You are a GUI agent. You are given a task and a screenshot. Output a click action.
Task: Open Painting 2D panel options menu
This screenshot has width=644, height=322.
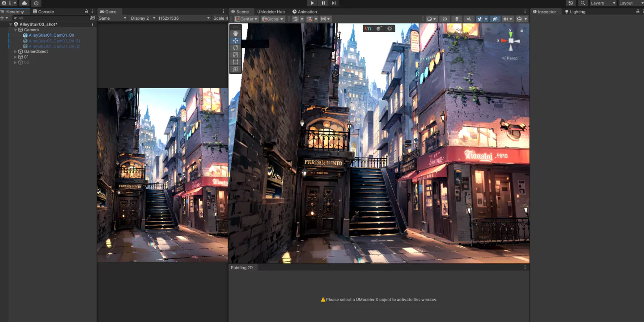(x=525, y=267)
